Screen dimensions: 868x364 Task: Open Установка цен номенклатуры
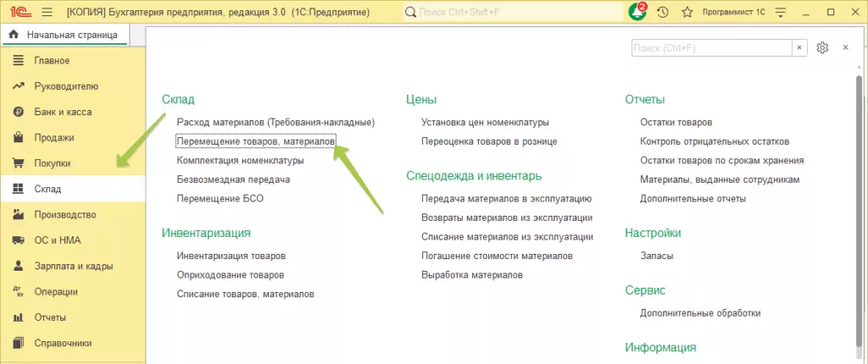pos(485,122)
